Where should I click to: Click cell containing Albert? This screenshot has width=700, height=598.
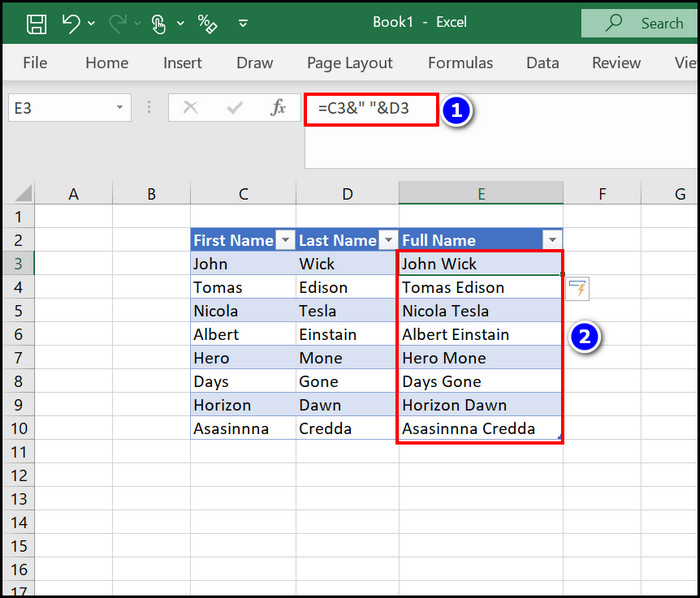point(243,334)
